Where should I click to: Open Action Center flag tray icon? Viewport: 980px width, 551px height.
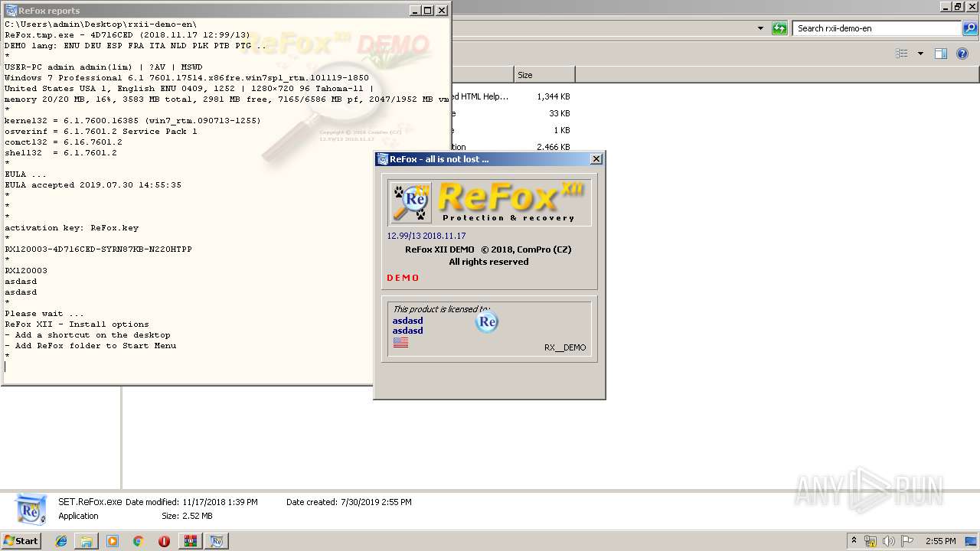click(x=907, y=541)
